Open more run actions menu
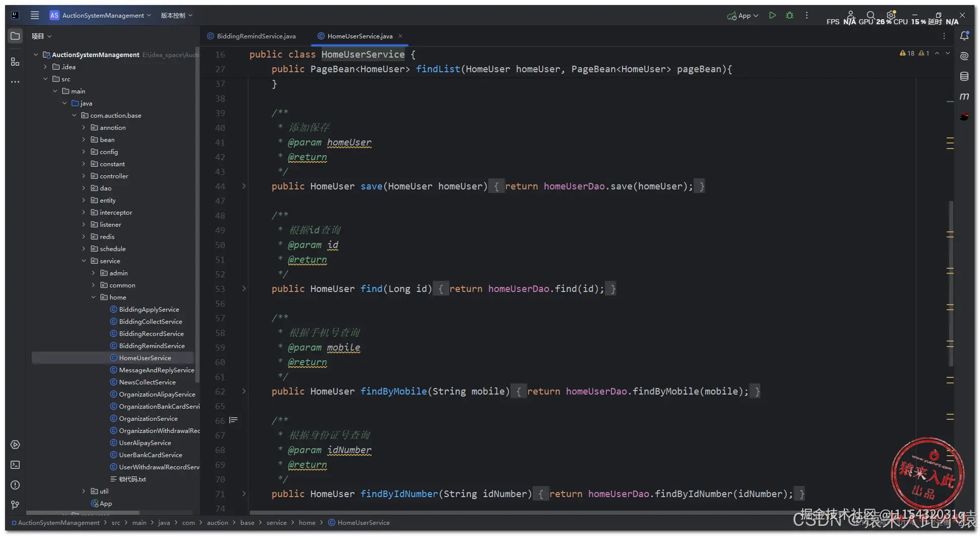Viewport: 980px width, 536px height. (807, 15)
